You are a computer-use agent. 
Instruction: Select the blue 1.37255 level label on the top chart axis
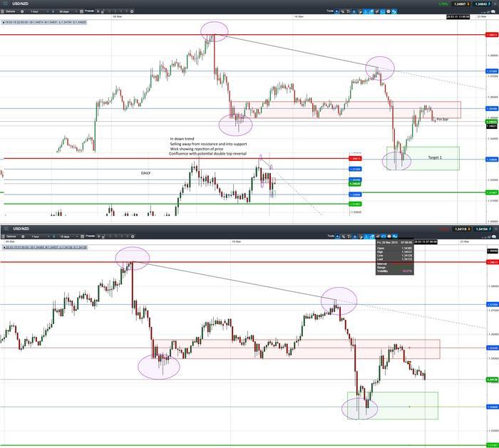pyautogui.click(x=492, y=71)
